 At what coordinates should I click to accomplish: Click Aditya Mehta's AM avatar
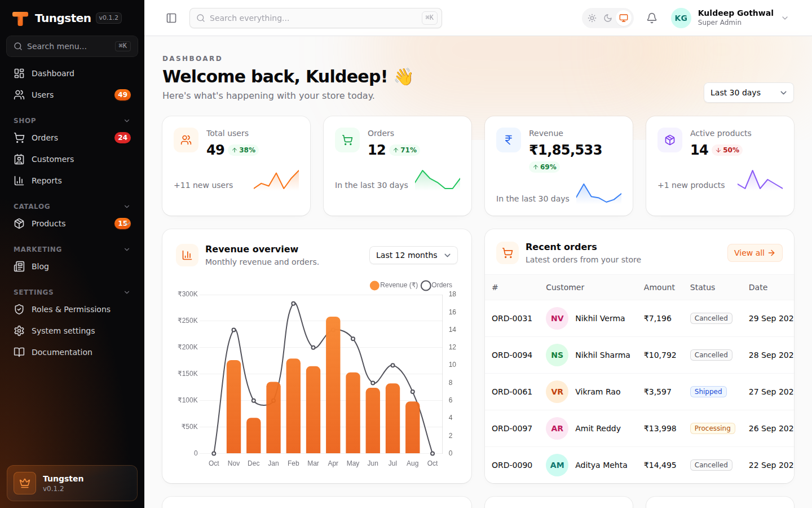(557, 465)
